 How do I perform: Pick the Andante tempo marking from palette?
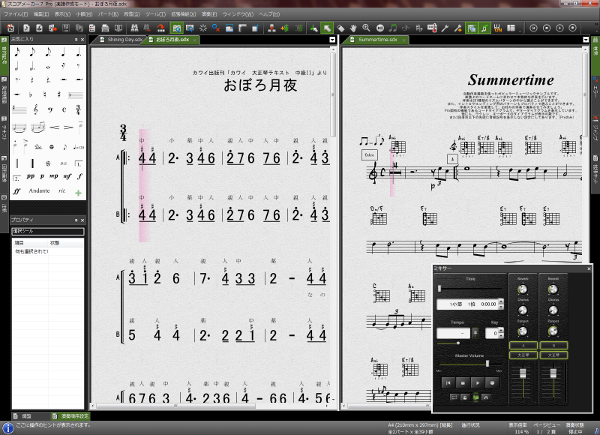click(39, 191)
